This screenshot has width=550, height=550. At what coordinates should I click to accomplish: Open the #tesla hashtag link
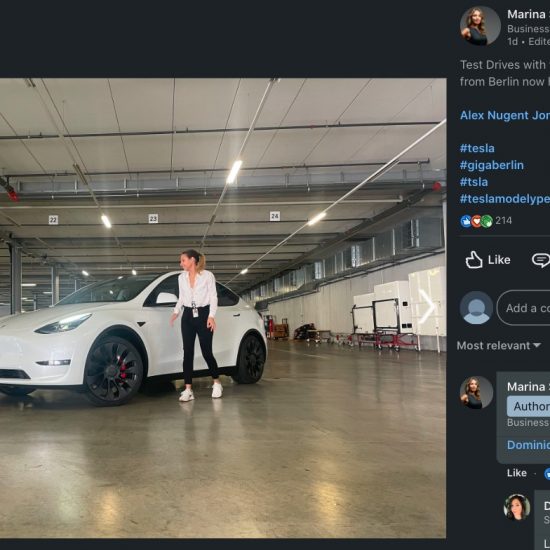[477, 148]
